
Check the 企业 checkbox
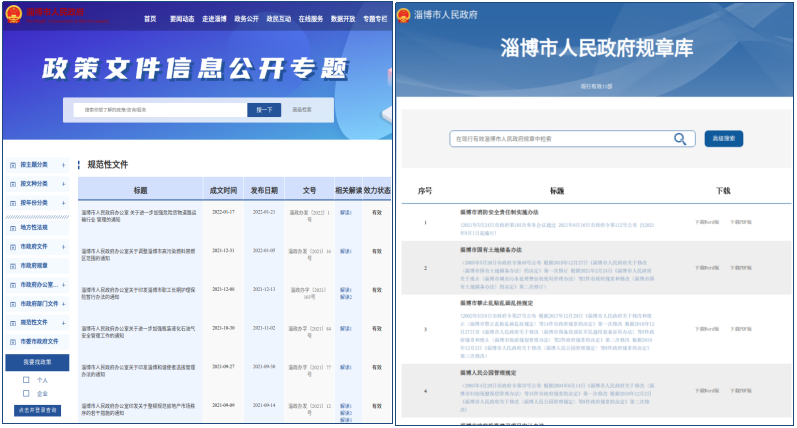coord(26,394)
